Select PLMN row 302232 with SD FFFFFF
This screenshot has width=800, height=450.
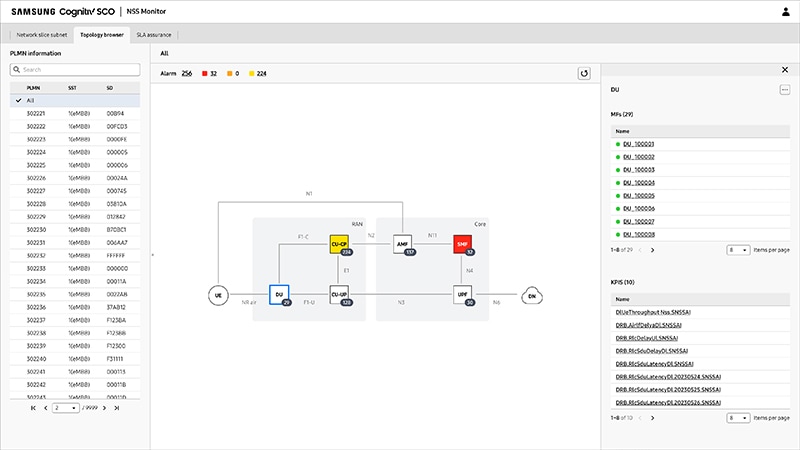coord(75,256)
